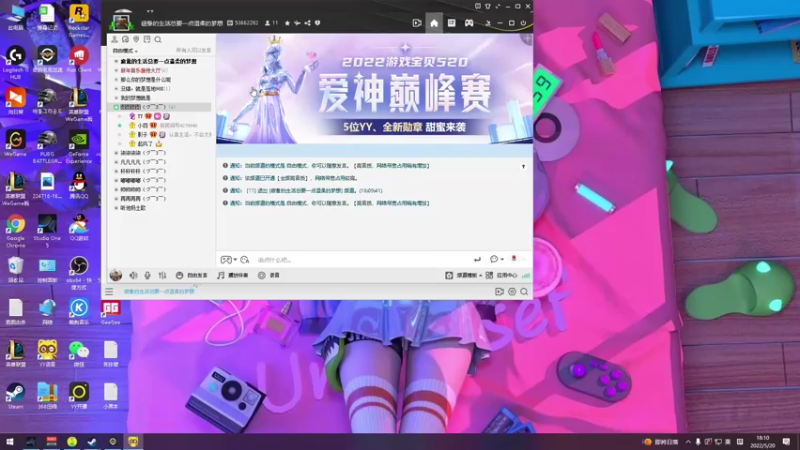The width and height of the screenshot is (800, 450).
Task: Click the channel avatar in YY title bar
Action: pos(121,21)
